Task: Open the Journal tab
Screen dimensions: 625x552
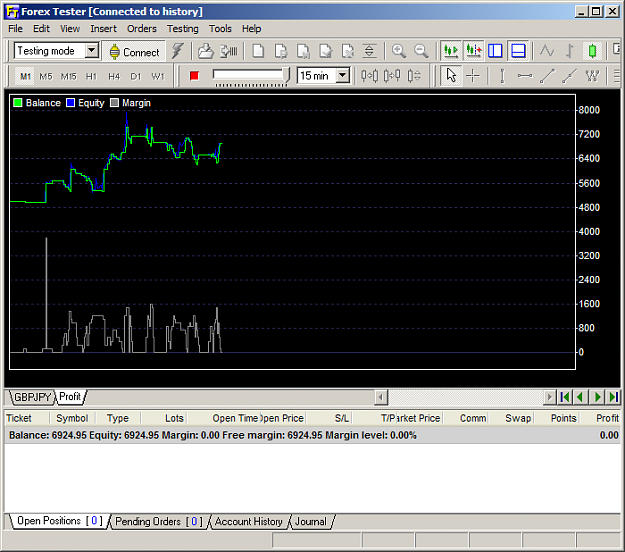Action: 311,521
